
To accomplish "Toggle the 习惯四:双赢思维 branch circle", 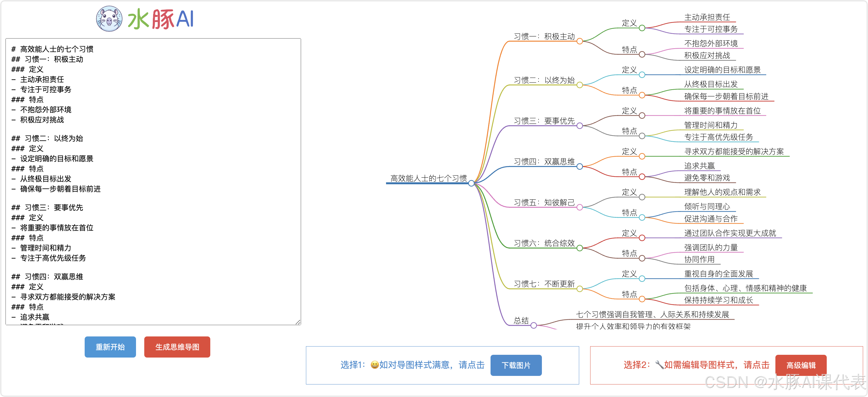I will pos(579,167).
